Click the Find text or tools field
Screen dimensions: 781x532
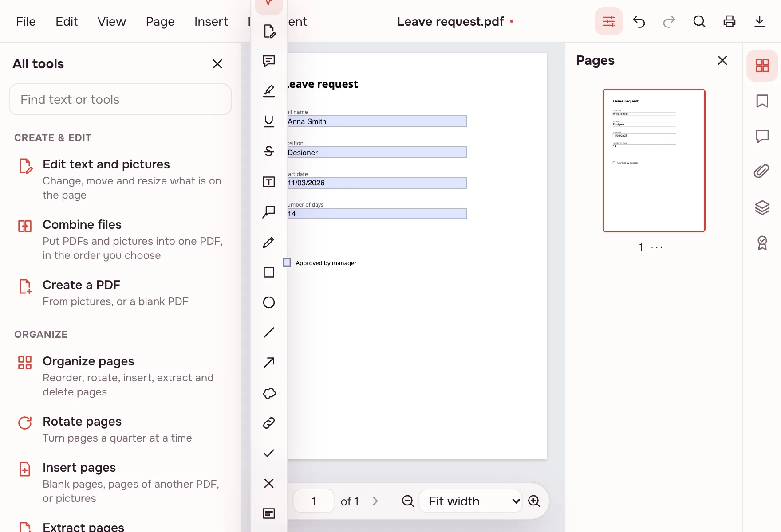click(120, 99)
